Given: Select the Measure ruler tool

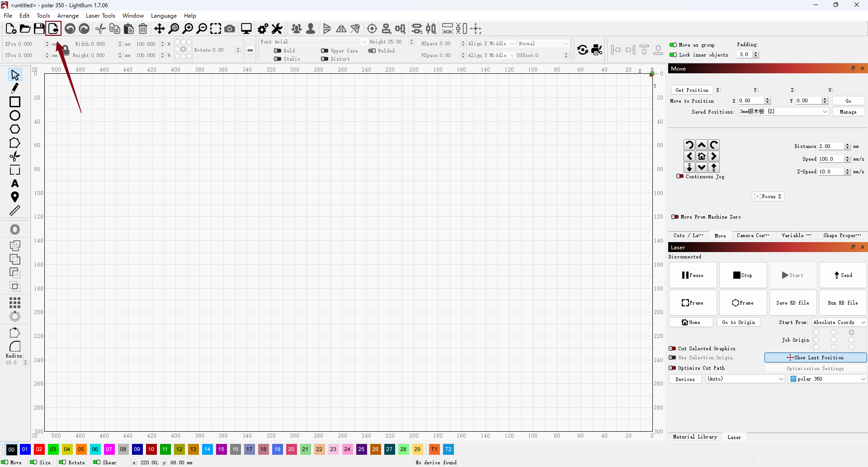Looking at the screenshot, I should click(15, 210).
